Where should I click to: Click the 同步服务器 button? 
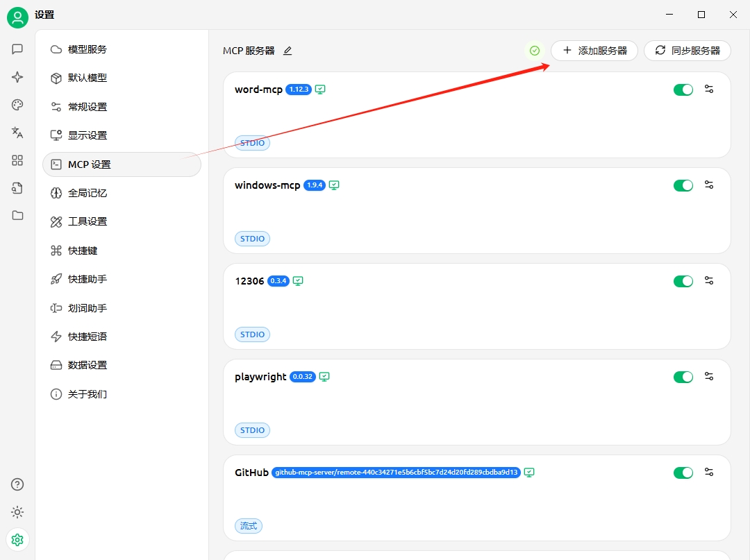pyautogui.click(x=687, y=51)
